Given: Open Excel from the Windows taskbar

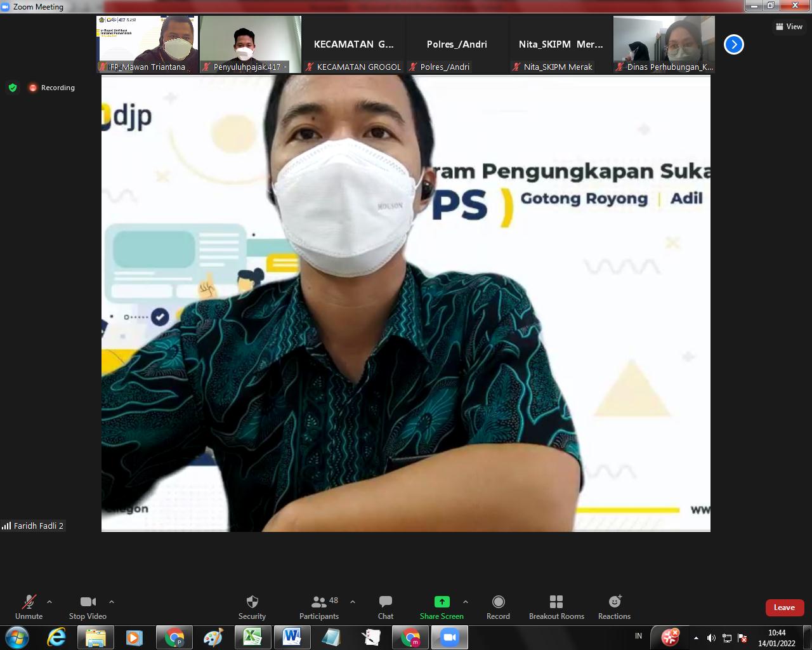Looking at the screenshot, I should [252, 637].
